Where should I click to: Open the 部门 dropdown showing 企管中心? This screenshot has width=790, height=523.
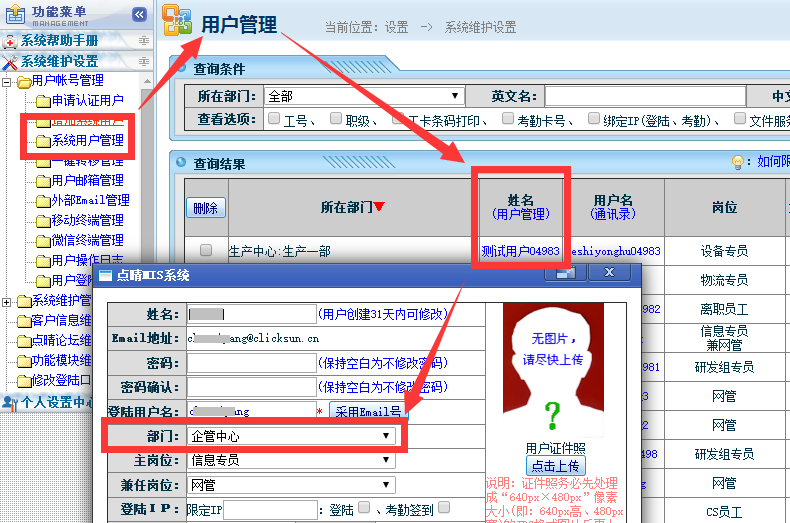coord(291,437)
